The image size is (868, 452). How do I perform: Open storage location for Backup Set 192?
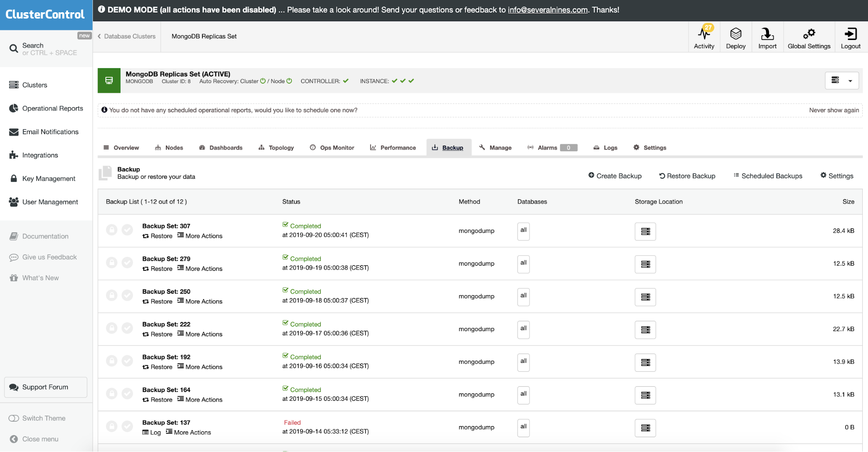[645, 362]
